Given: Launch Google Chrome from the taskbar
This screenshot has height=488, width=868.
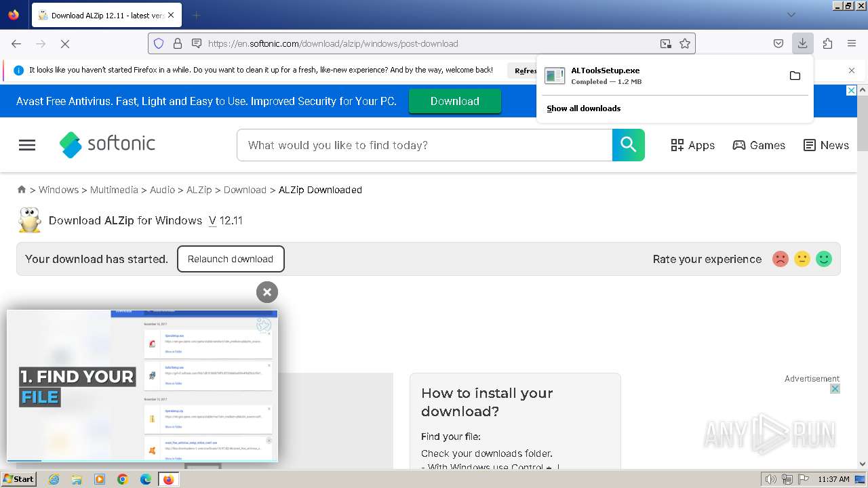Looking at the screenshot, I should pyautogui.click(x=123, y=479).
